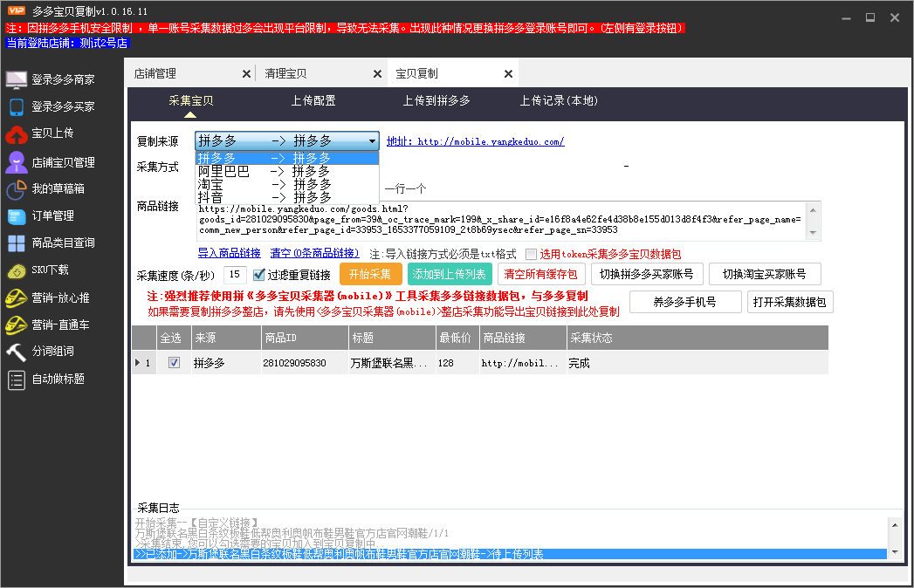Screen dimensions: 914x588
Task: Click the 开始采集 orange button
Action: pos(370,275)
